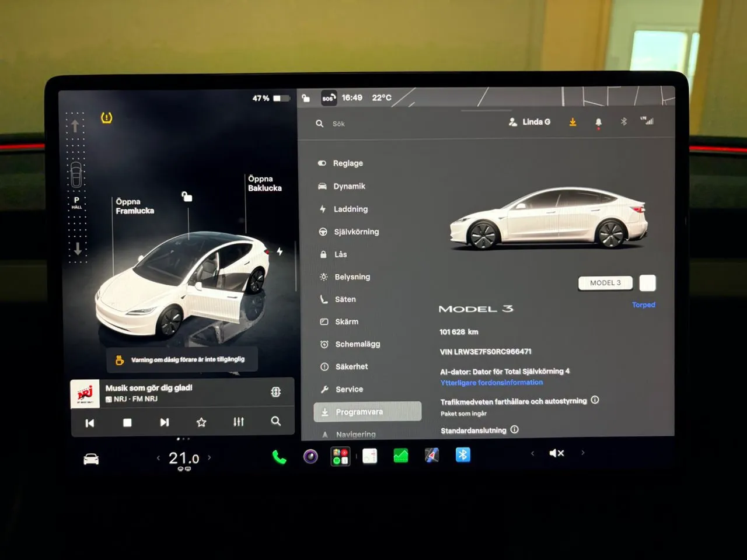
Task: Tap the Torped link
Action: point(644,304)
